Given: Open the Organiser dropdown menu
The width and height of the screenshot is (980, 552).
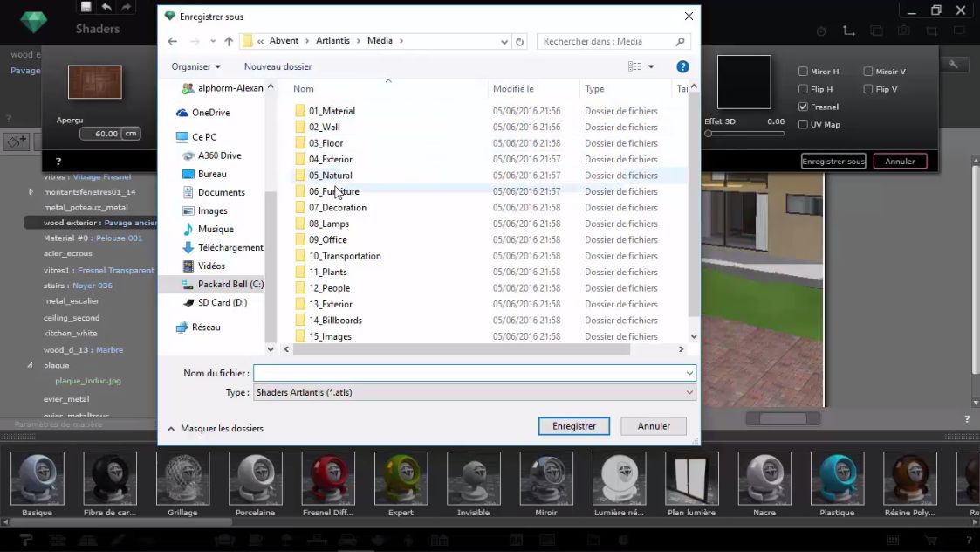Looking at the screenshot, I should (195, 66).
